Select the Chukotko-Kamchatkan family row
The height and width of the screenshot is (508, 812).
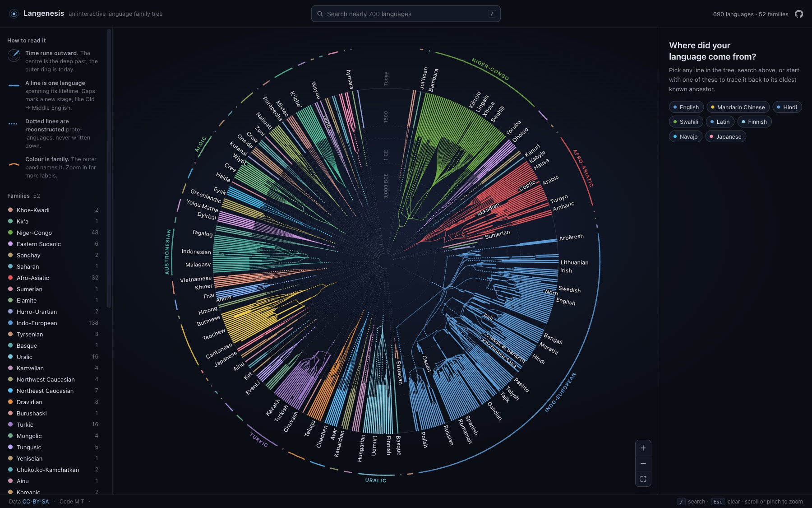[53, 470]
